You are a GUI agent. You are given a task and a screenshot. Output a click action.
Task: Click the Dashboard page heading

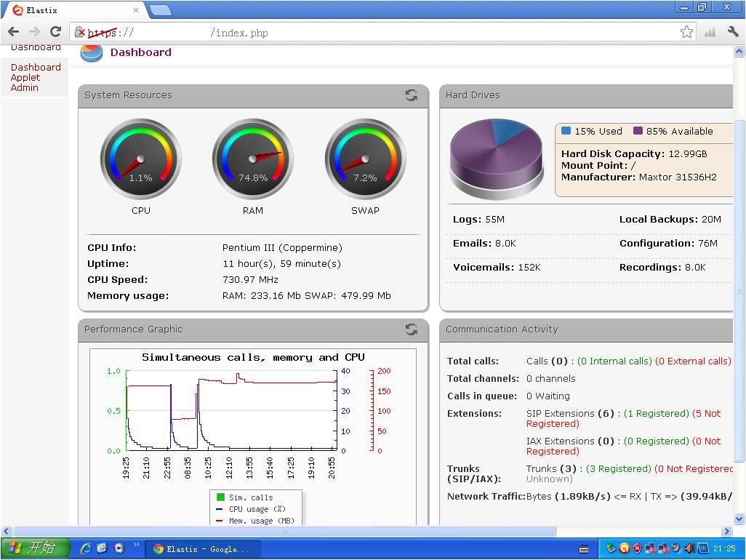coord(141,52)
